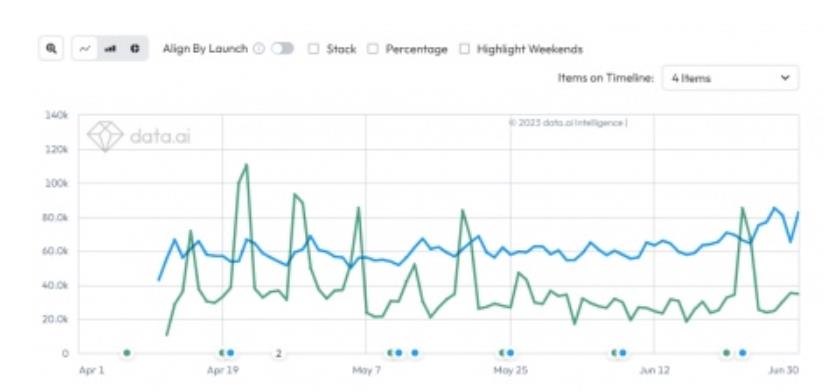Viewport: 824px width, 392px height.
Task: Click the blue event marker at Apr 19
Action: (230, 353)
